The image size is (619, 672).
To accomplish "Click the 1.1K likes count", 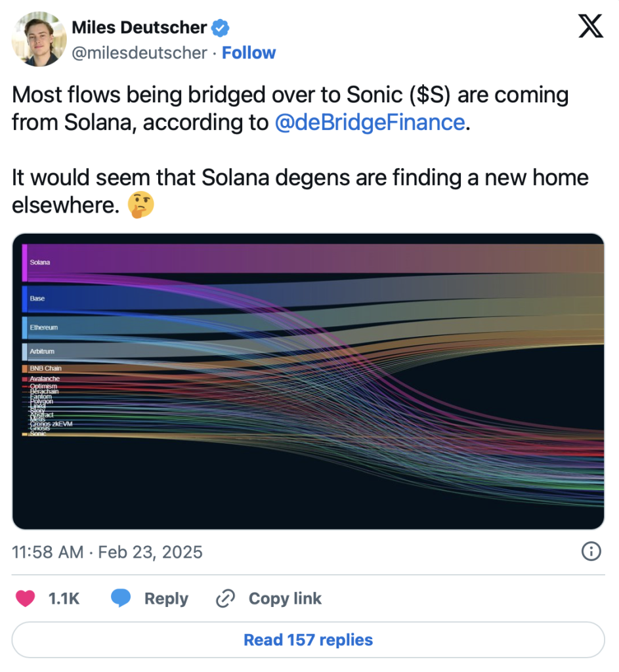I will tap(64, 598).
